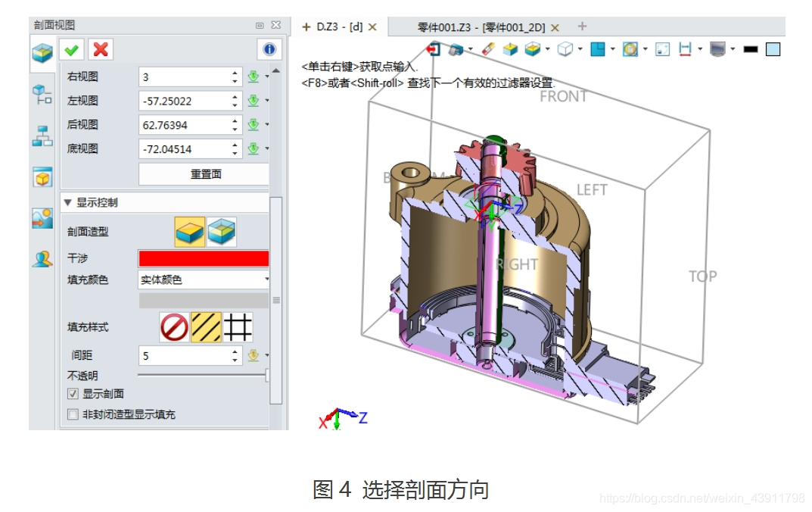Click the printer-like toolbar icon
Viewport: 812px width, 512px height.
click(x=456, y=50)
